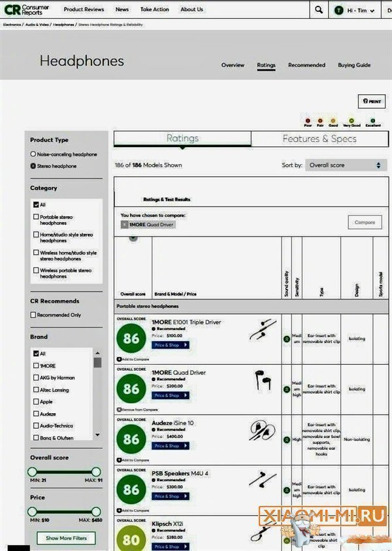Click Price & Shop for PSB Speakers M4U 4
This screenshot has height=551, width=392.
171,496
